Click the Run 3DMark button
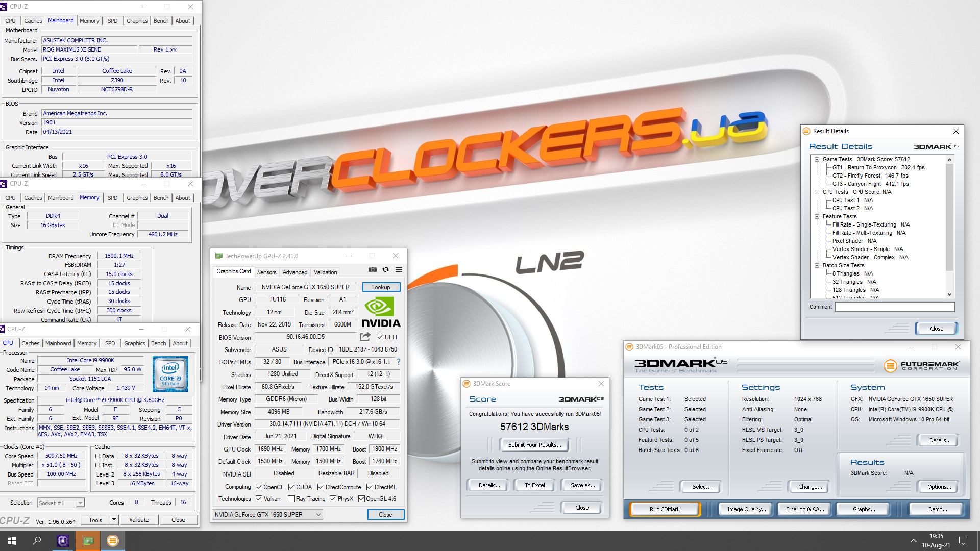The height and width of the screenshot is (551, 980). coord(665,509)
